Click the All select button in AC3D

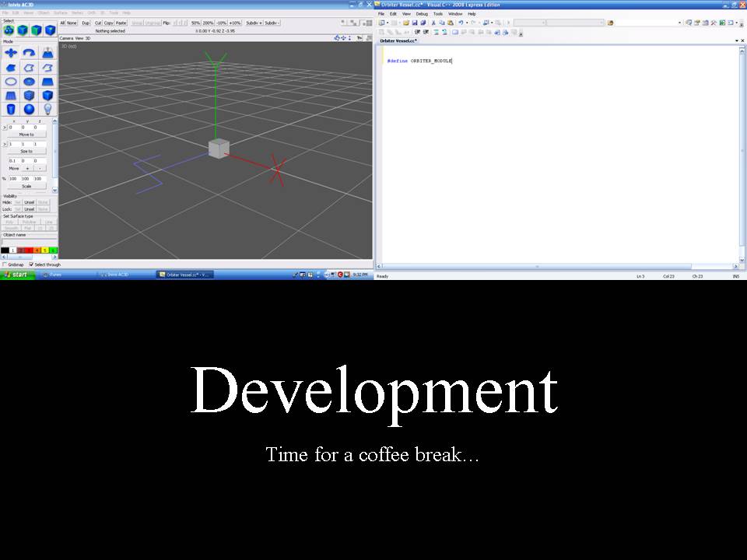click(x=62, y=23)
